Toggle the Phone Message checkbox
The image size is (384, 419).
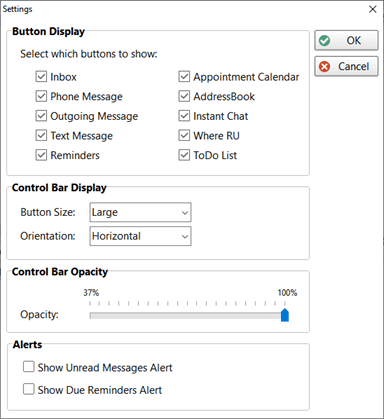click(x=41, y=96)
